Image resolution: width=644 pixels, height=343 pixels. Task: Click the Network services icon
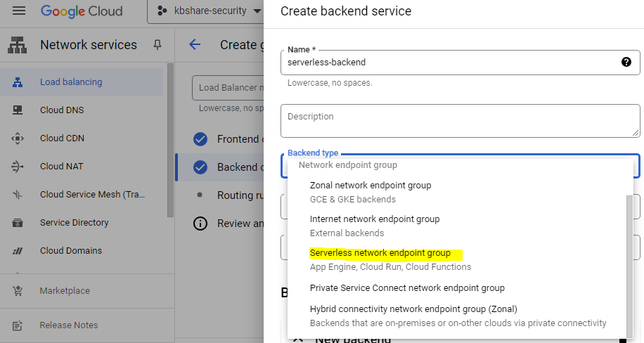[x=18, y=45]
